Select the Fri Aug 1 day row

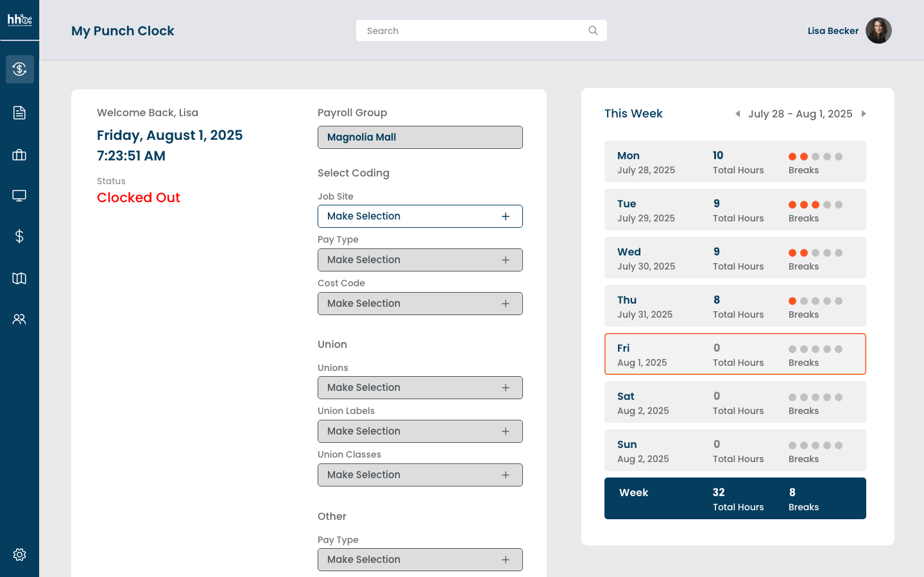(x=735, y=354)
